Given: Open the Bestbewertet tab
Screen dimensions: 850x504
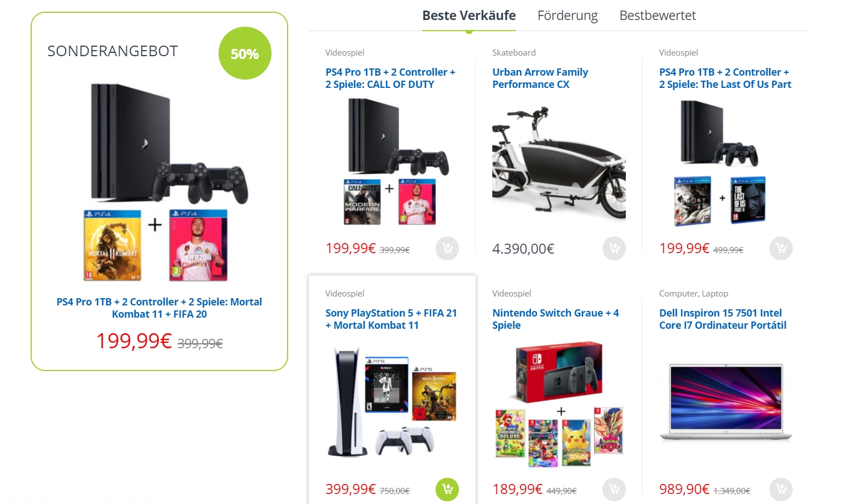Looking at the screenshot, I should 658,16.
